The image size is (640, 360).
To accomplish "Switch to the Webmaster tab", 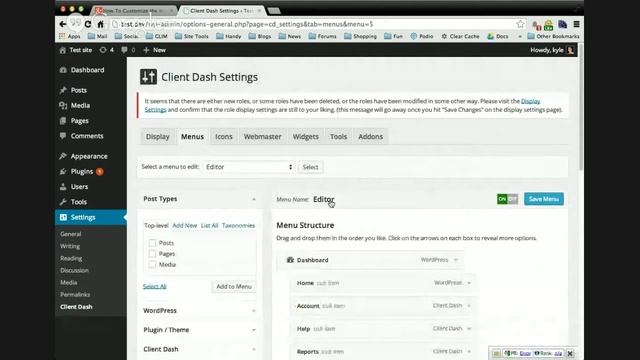I will pos(262,137).
